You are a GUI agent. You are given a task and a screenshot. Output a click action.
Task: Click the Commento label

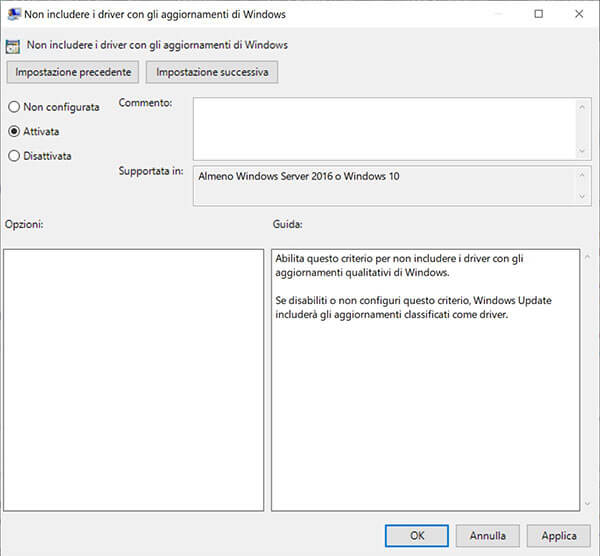point(145,103)
